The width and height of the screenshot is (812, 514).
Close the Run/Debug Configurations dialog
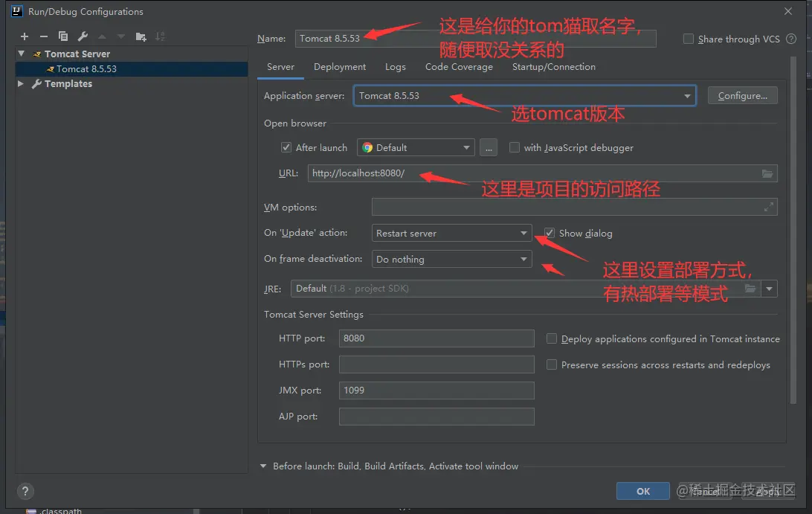click(x=788, y=11)
